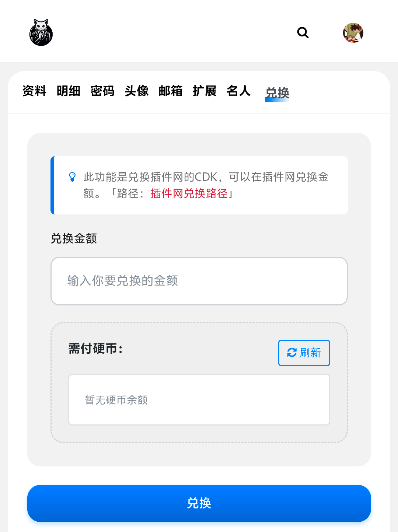Select the 名人 tab

(239, 91)
